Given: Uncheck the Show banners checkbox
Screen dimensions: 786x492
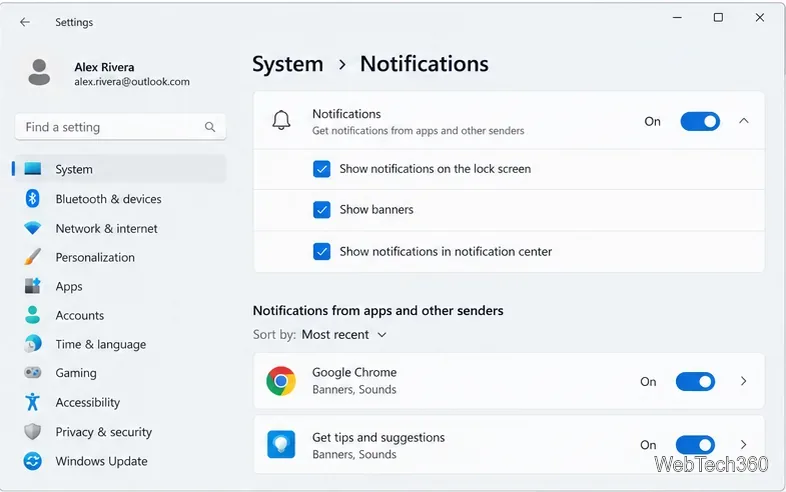Looking at the screenshot, I should tap(321, 210).
